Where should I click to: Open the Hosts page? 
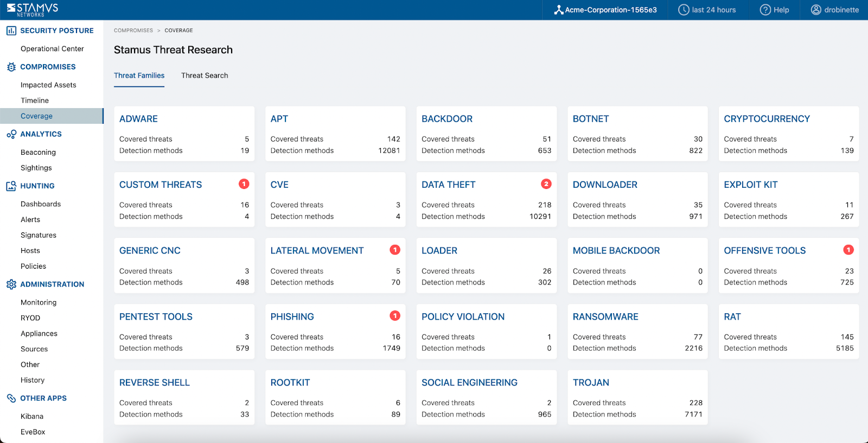coord(30,251)
